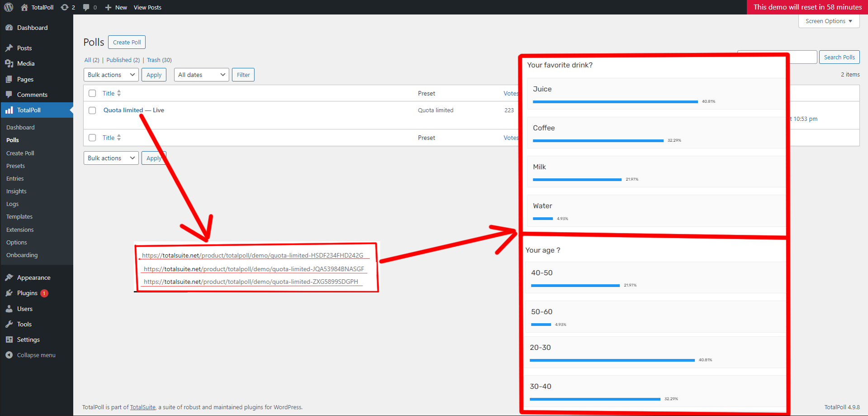
Task: Click the Dashboard gauge icon in sidebar
Action: pos(9,28)
